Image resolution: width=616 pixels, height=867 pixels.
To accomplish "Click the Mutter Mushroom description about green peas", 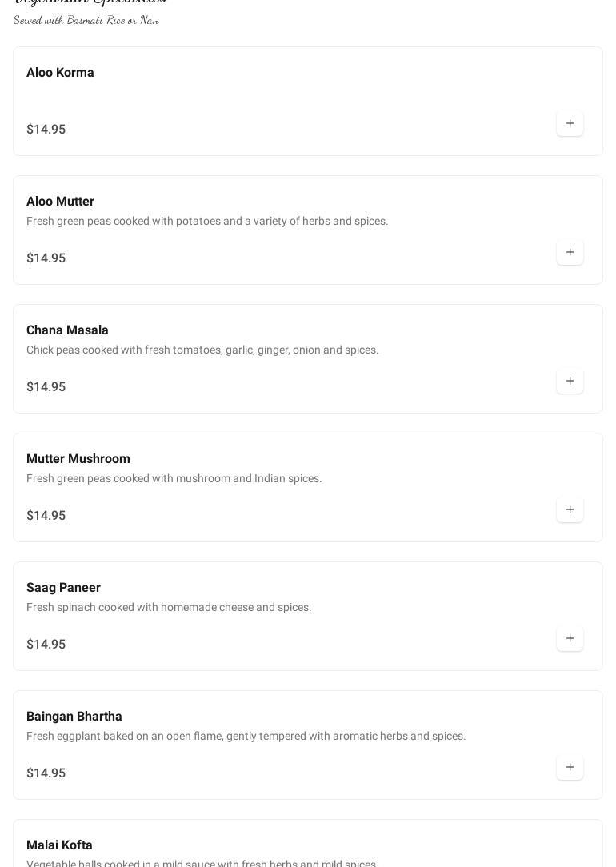I will point(174,479).
